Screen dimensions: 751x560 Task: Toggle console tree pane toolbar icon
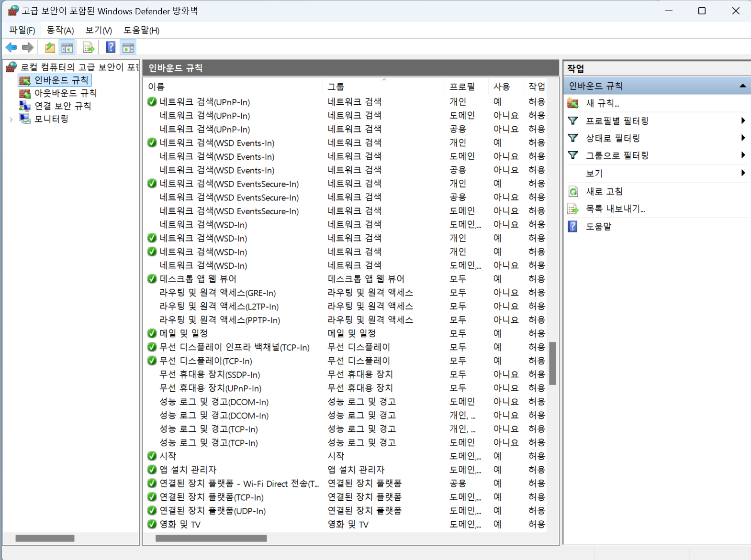click(67, 47)
